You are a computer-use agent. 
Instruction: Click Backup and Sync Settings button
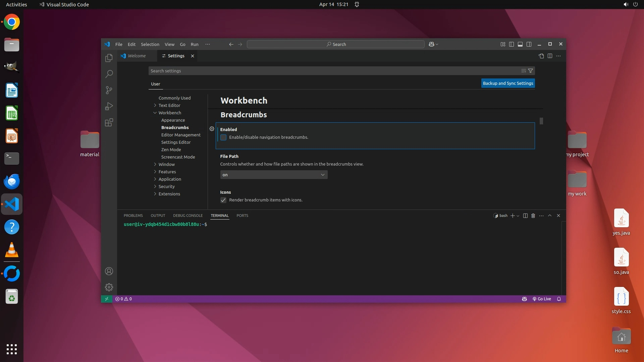point(508,83)
